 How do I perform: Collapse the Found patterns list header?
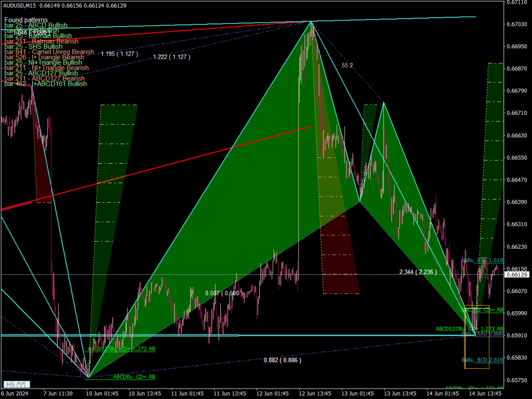point(25,19)
